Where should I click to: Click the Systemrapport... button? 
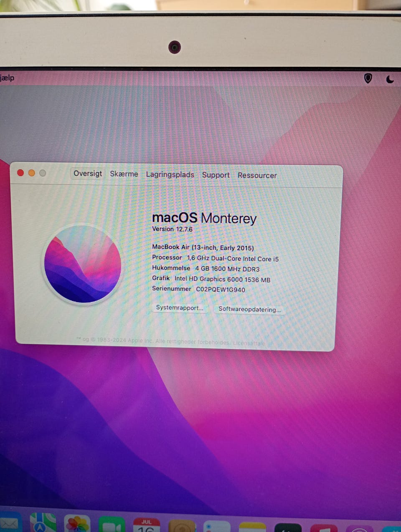click(x=180, y=308)
